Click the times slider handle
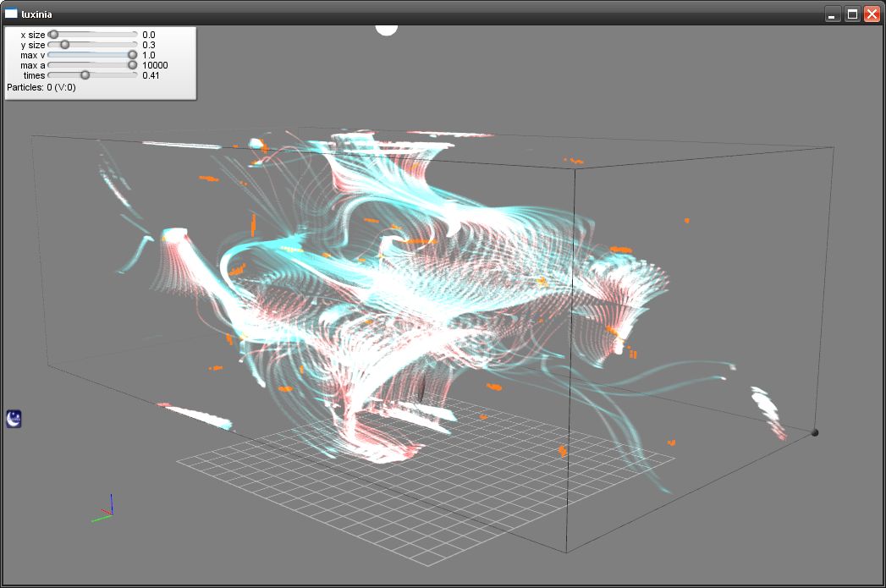 (85, 75)
